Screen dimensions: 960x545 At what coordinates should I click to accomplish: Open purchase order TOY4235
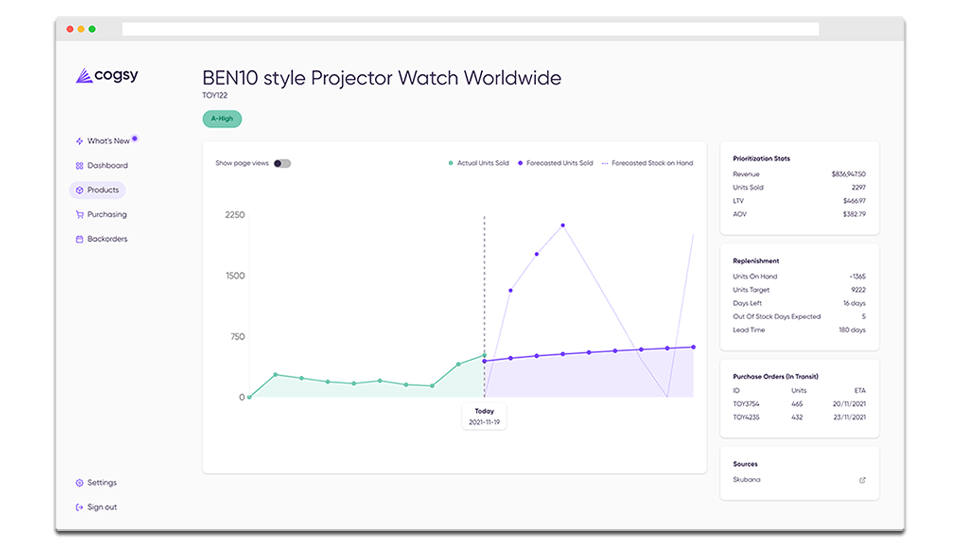[x=746, y=416]
